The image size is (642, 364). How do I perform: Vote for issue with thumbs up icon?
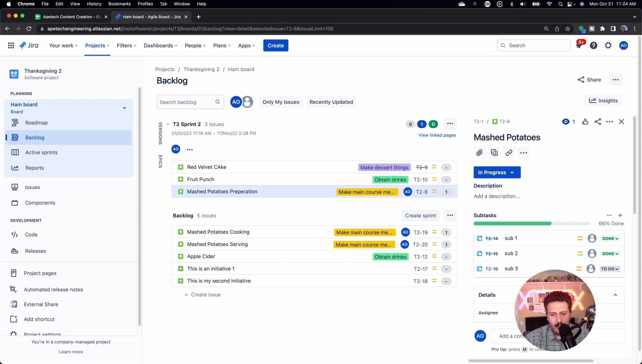click(585, 122)
